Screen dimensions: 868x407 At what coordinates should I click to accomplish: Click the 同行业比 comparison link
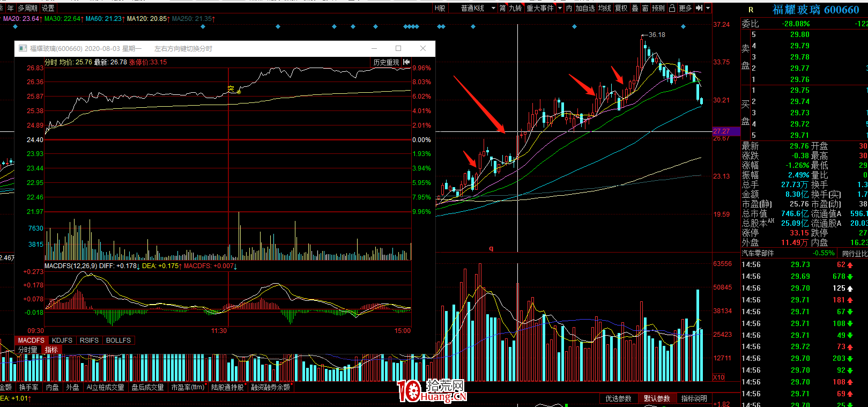click(x=855, y=254)
